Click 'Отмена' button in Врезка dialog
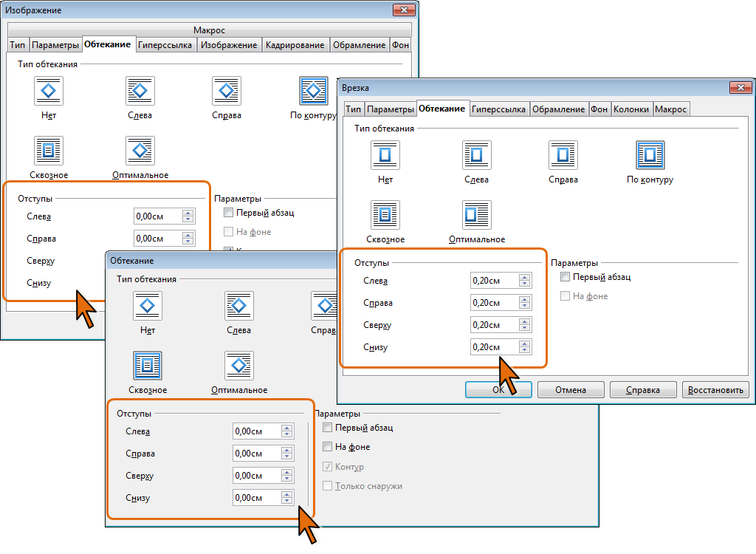 click(571, 389)
